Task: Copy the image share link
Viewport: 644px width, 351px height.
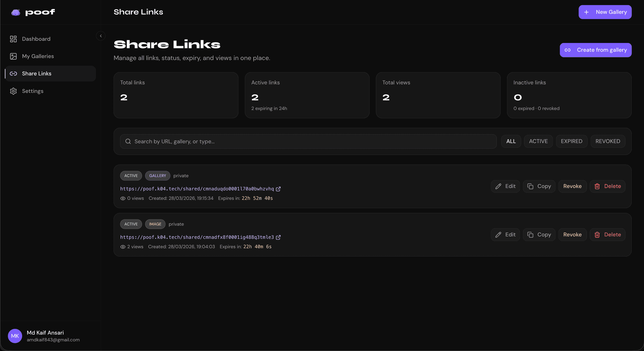Action: click(539, 235)
